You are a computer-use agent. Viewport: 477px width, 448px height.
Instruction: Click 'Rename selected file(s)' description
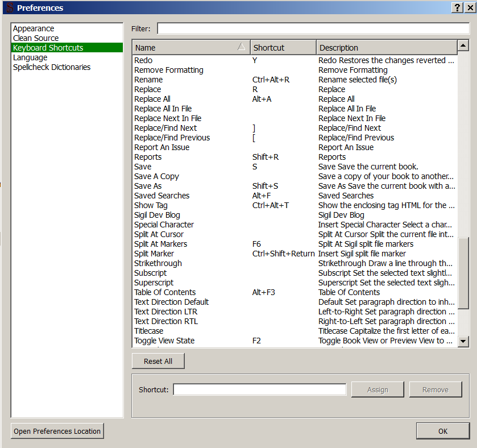tap(358, 80)
